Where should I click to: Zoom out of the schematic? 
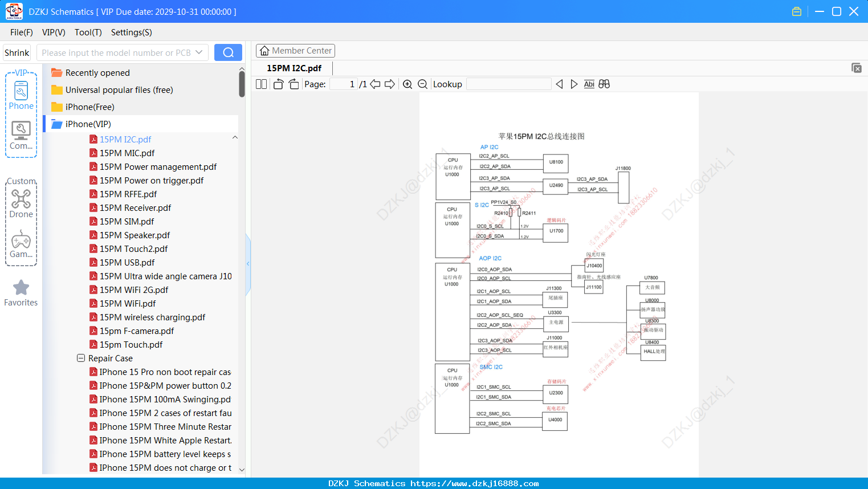pos(423,84)
